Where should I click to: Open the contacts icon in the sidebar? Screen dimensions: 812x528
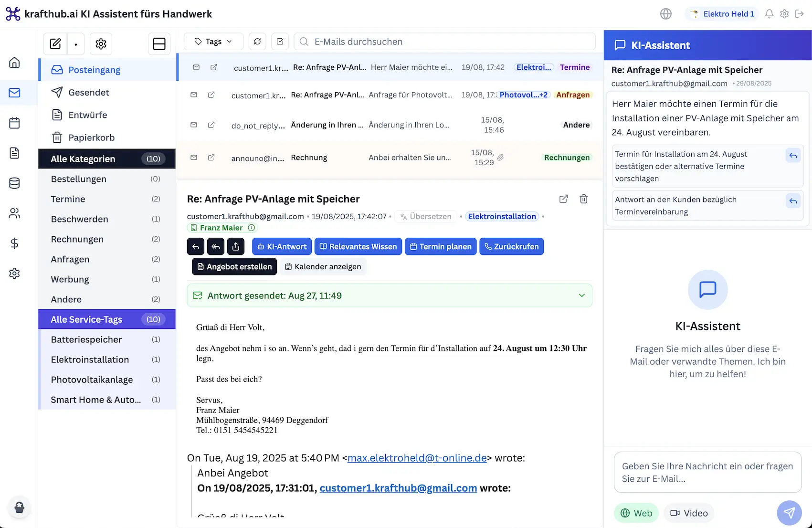point(14,214)
